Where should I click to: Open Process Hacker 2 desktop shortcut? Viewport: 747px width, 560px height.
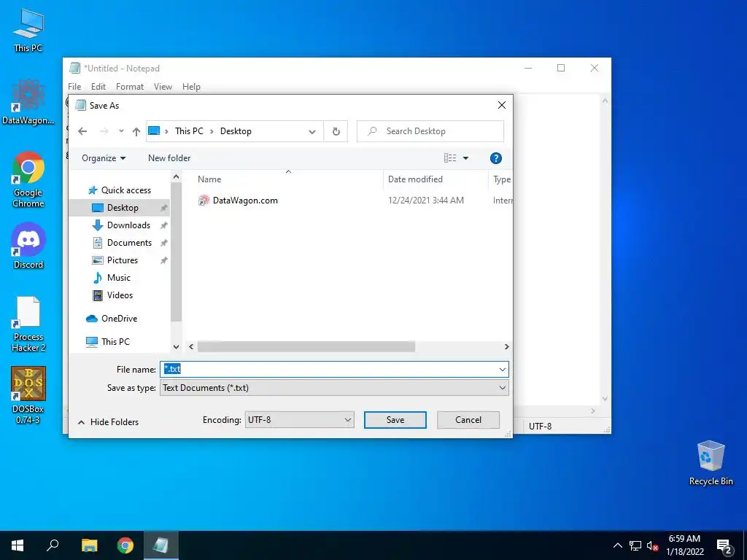(x=28, y=324)
